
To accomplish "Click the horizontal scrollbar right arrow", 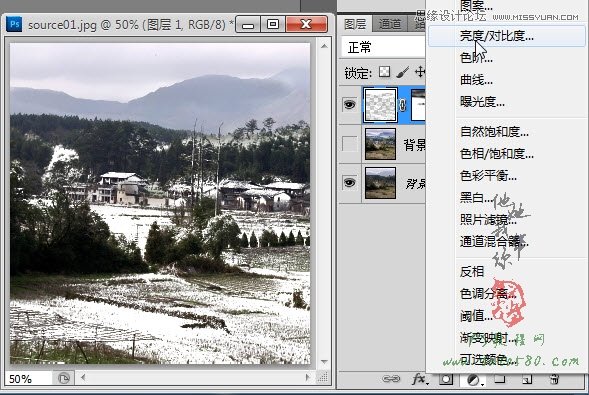I will pyautogui.click(x=308, y=377).
